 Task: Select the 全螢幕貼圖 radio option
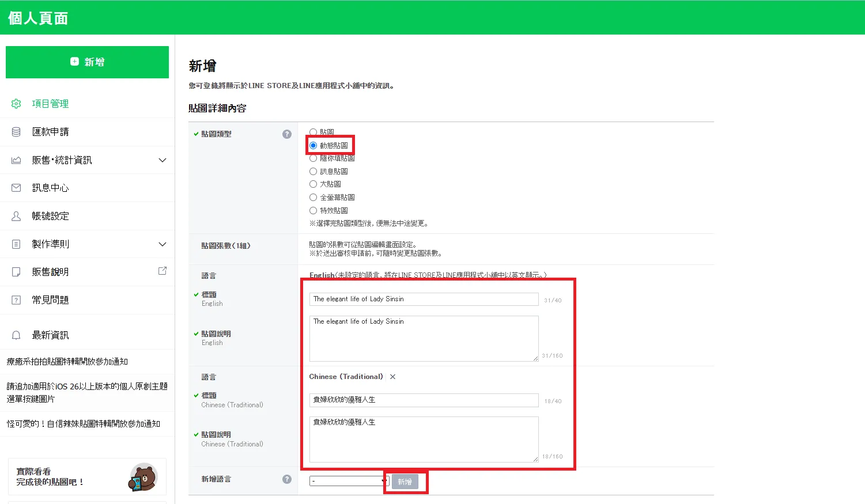313,197
